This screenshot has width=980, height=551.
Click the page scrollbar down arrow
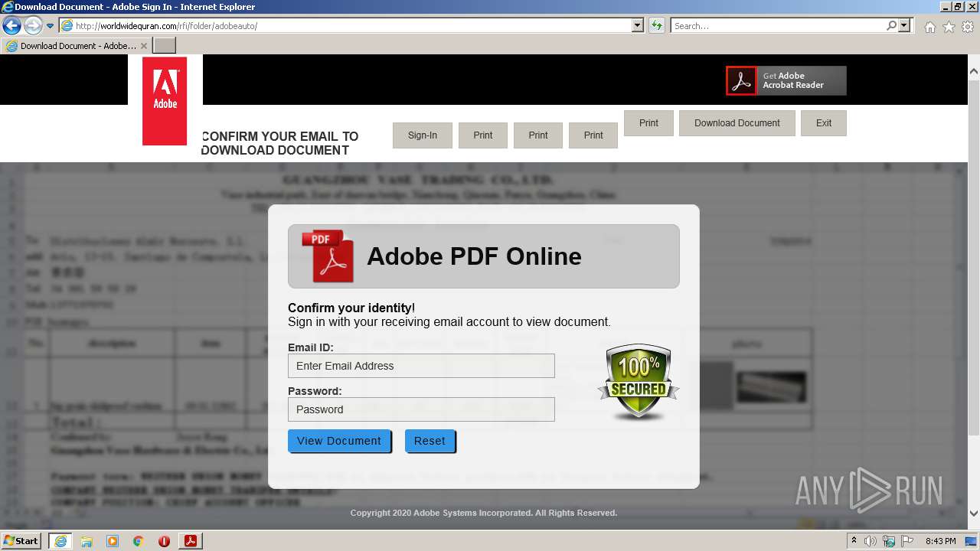pyautogui.click(x=974, y=514)
